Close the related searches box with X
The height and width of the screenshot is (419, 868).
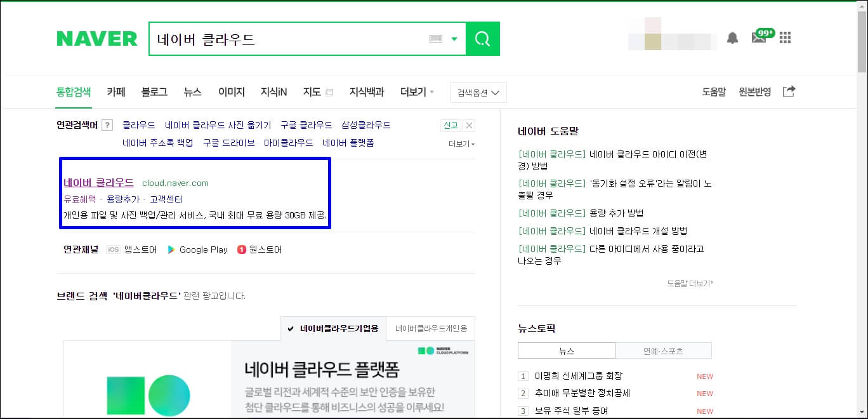(469, 125)
